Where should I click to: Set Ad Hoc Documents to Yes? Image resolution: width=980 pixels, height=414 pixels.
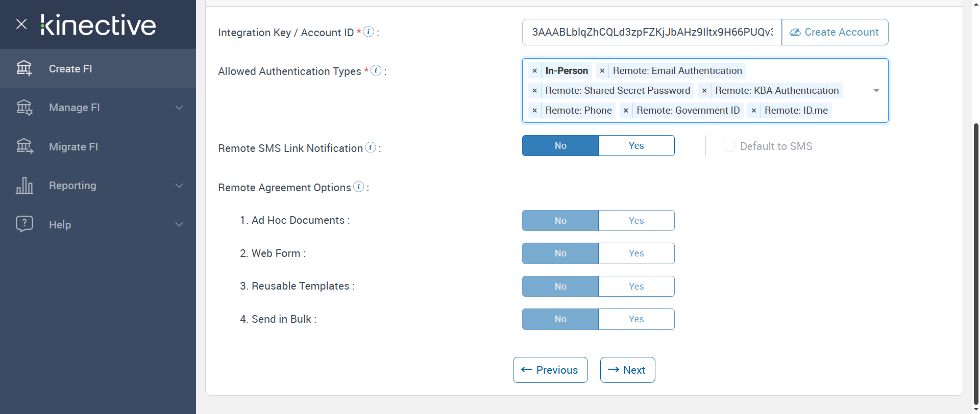pyautogui.click(x=636, y=221)
